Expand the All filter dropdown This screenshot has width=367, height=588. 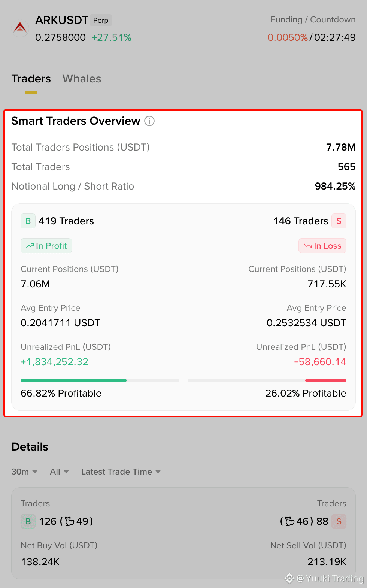click(60, 472)
